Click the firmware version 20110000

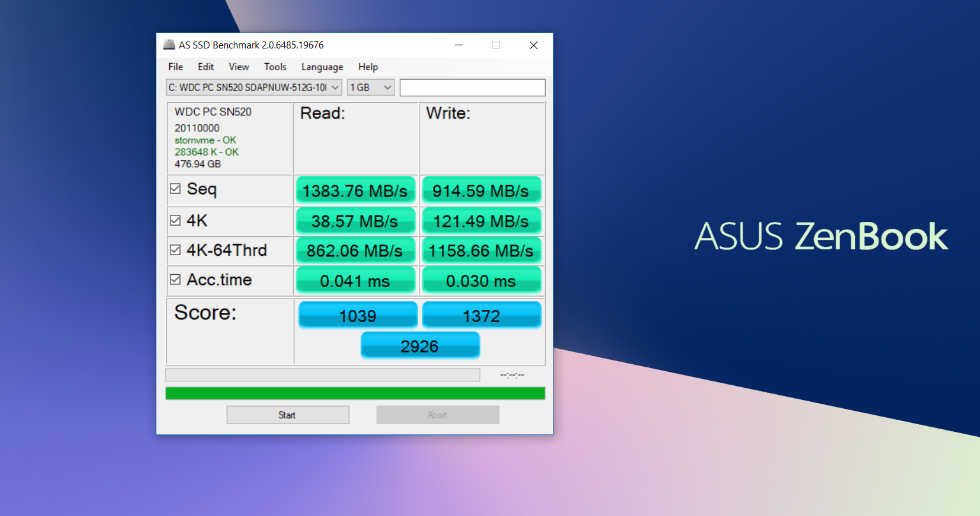pyautogui.click(x=197, y=128)
